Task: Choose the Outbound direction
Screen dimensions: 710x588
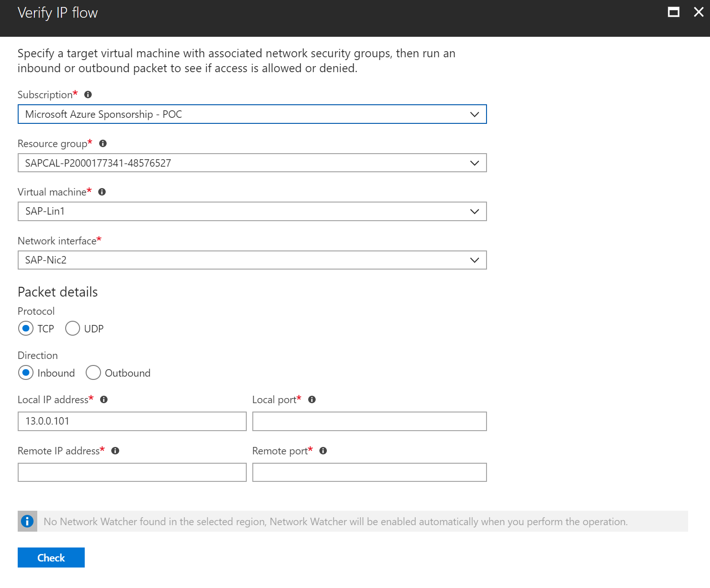Action: (93, 372)
